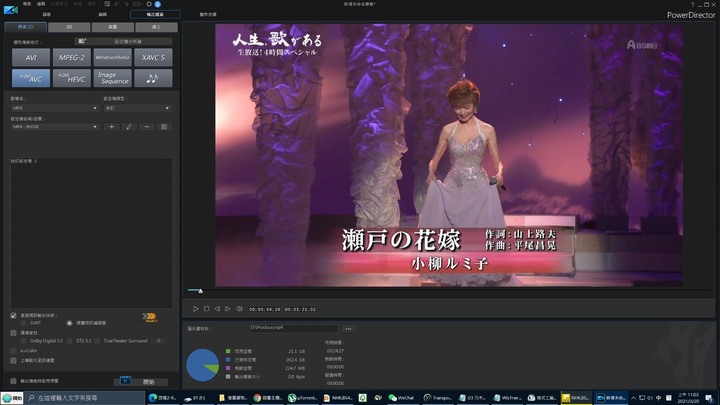Screen dimensions: 720x405
Task: Choose the Image Sequence format
Action: [112, 78]
